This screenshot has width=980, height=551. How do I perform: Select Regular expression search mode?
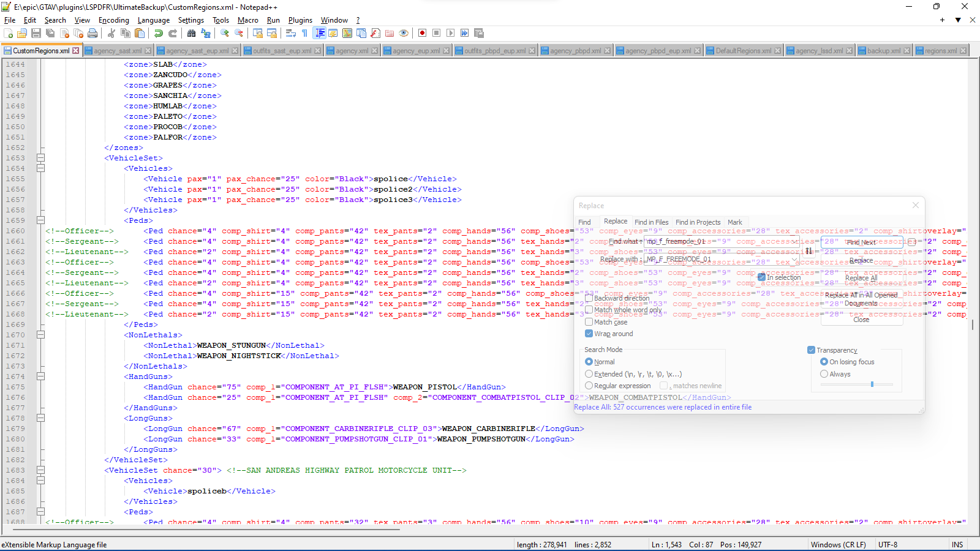click(x=589, y=386)
